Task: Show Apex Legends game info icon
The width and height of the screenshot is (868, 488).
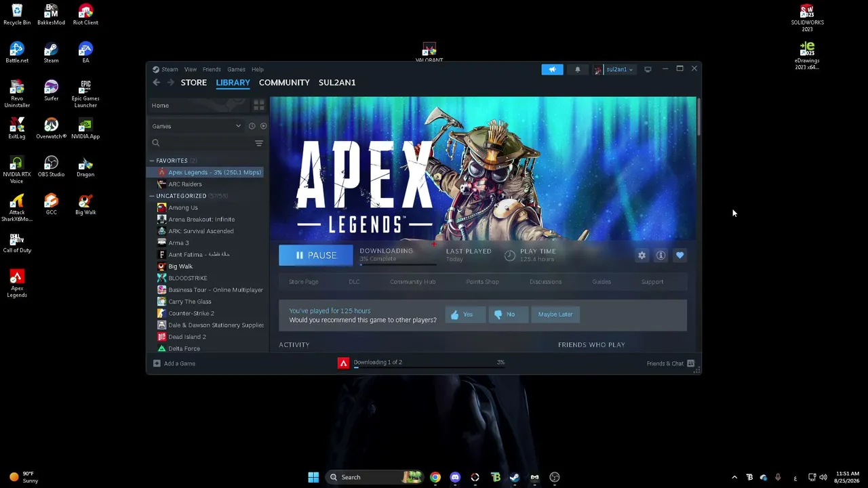Action: point(660,256)
